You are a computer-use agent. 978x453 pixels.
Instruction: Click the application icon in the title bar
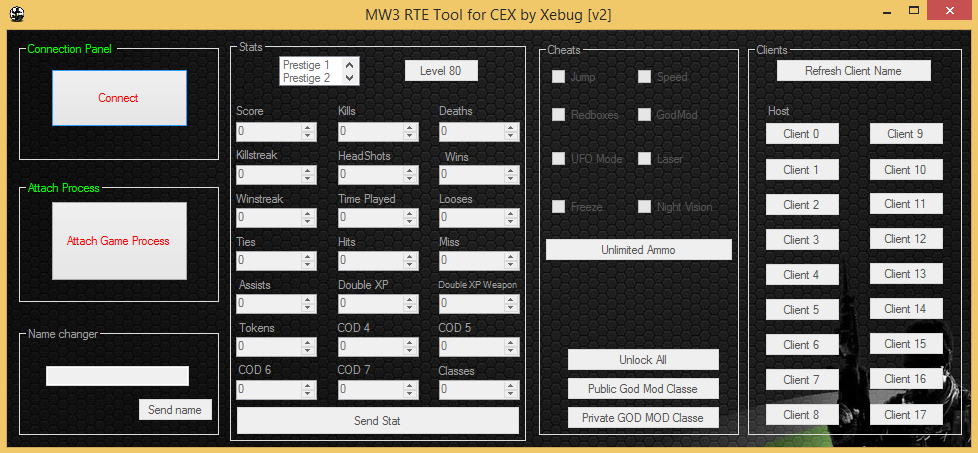(17, 12)
